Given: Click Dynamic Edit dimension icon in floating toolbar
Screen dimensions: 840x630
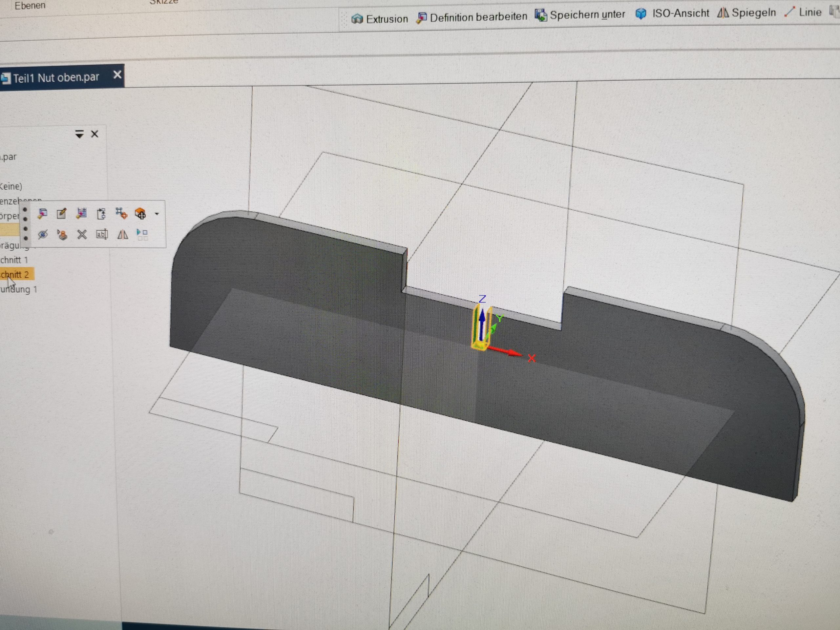Looking at the screenshot, I should [82, 214].
